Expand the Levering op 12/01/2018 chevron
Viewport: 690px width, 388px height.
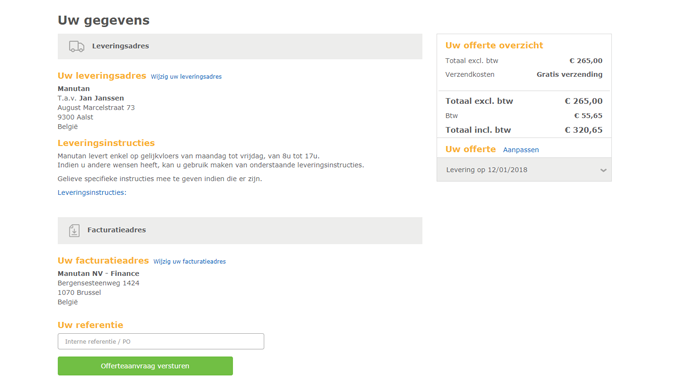(x=603, y=170)
